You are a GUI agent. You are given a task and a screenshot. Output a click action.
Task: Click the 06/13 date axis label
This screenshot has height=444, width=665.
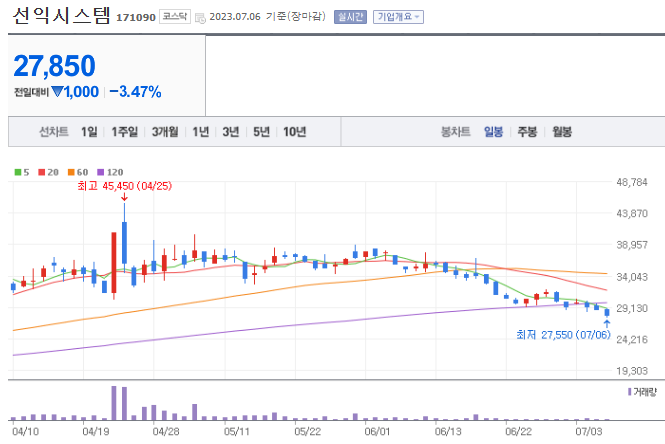[x=448, y=432]
